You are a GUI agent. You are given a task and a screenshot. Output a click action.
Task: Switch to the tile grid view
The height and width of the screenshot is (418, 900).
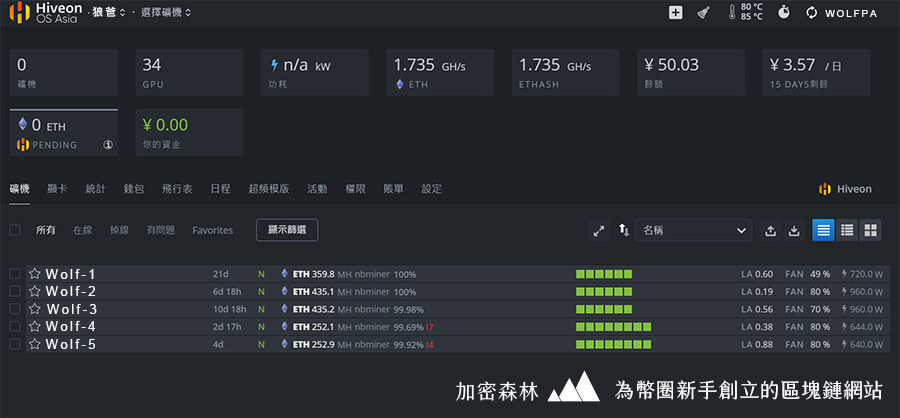[x=870, y=230]
